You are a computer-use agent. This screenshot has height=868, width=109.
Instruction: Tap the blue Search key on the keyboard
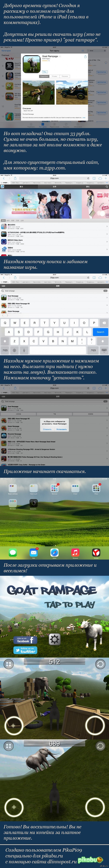click(100, 332)
